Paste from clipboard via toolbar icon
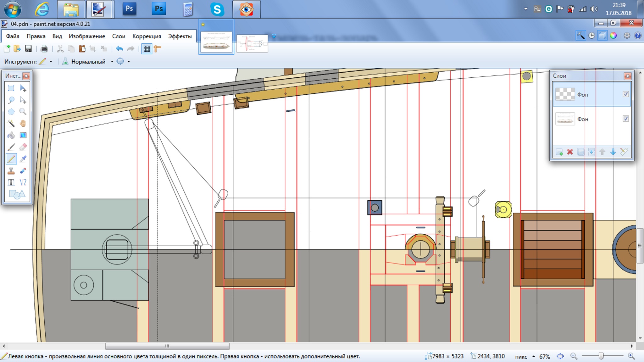Screen dimensions: 644x362 [82, 48]
